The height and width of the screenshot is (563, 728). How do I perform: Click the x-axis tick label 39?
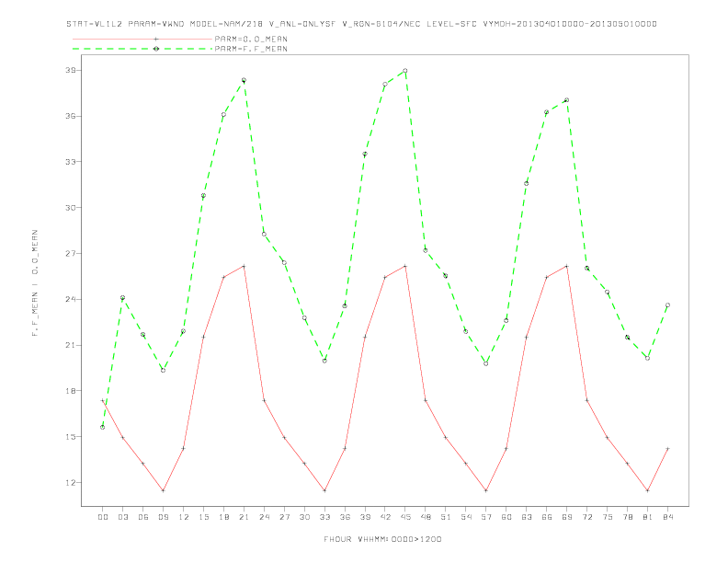[x=365, y=517]
